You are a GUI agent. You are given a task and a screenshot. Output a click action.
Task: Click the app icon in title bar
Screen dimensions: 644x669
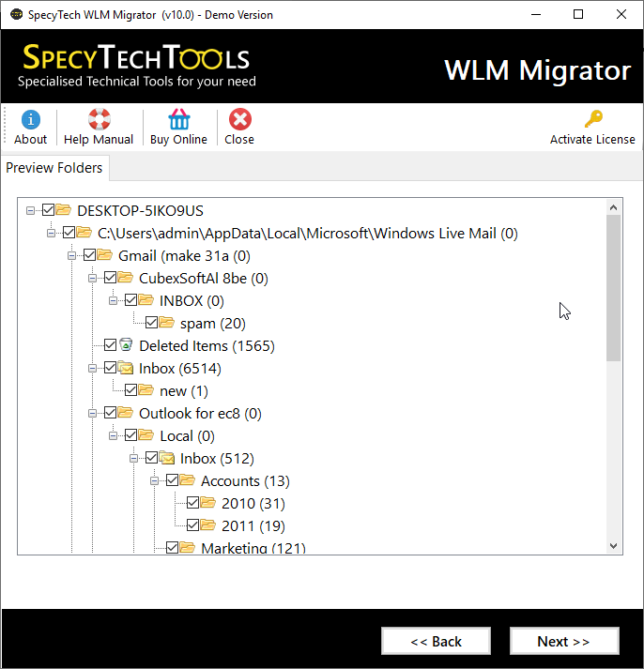[16, 14]
